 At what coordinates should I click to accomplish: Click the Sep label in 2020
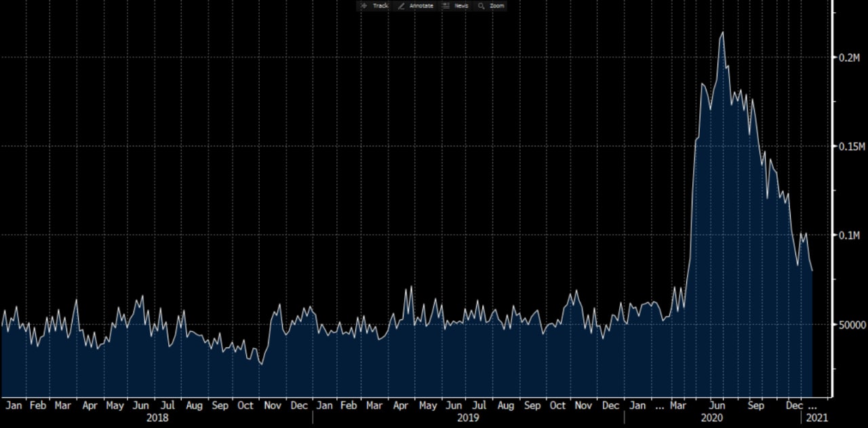click(x=756, y=406)
